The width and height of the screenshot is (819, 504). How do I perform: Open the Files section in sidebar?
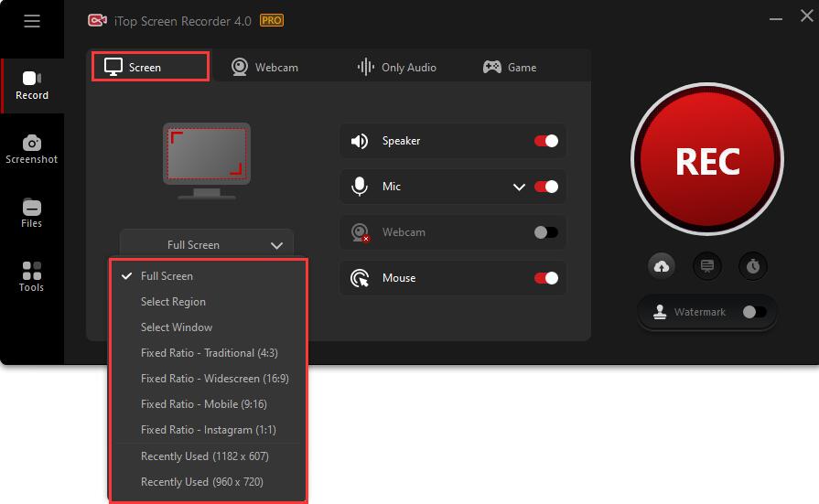(x=32, y=213)
